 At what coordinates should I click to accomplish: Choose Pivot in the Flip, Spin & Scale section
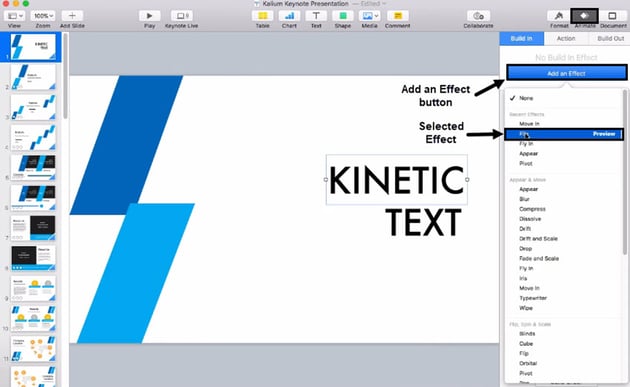(526, 373)
